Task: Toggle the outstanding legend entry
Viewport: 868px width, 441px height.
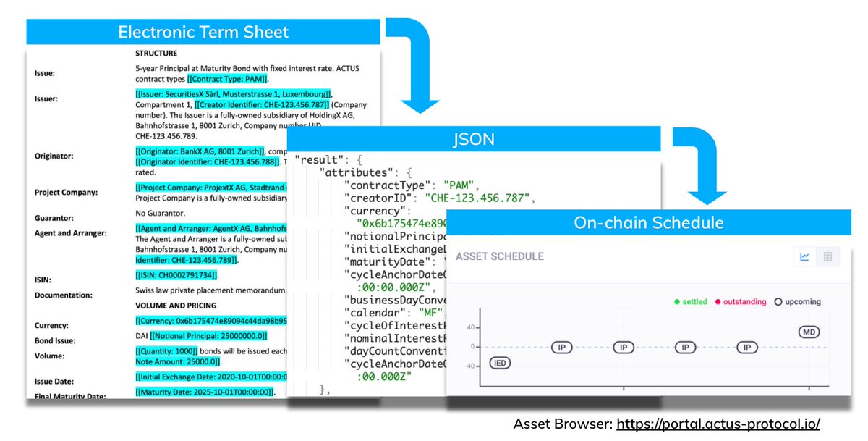Action: pos(741,301)
